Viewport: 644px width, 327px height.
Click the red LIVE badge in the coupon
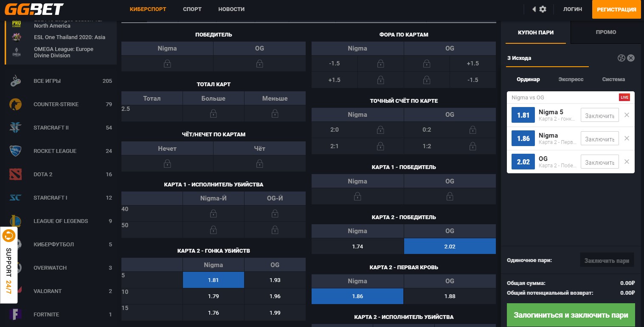624,97
